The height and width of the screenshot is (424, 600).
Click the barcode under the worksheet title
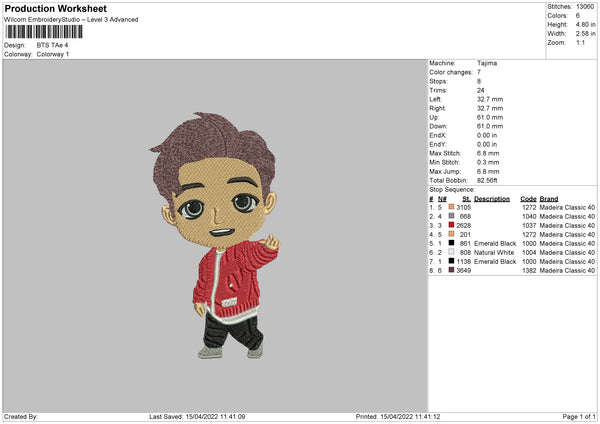(x=44, y=32)
